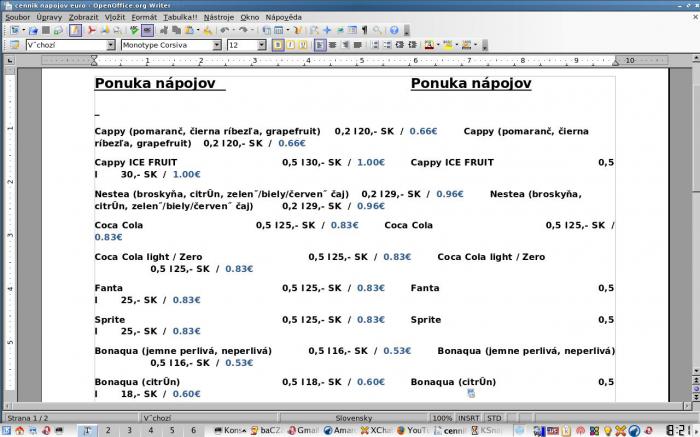Click the Find & Replace icon

(x=314, y=30)
